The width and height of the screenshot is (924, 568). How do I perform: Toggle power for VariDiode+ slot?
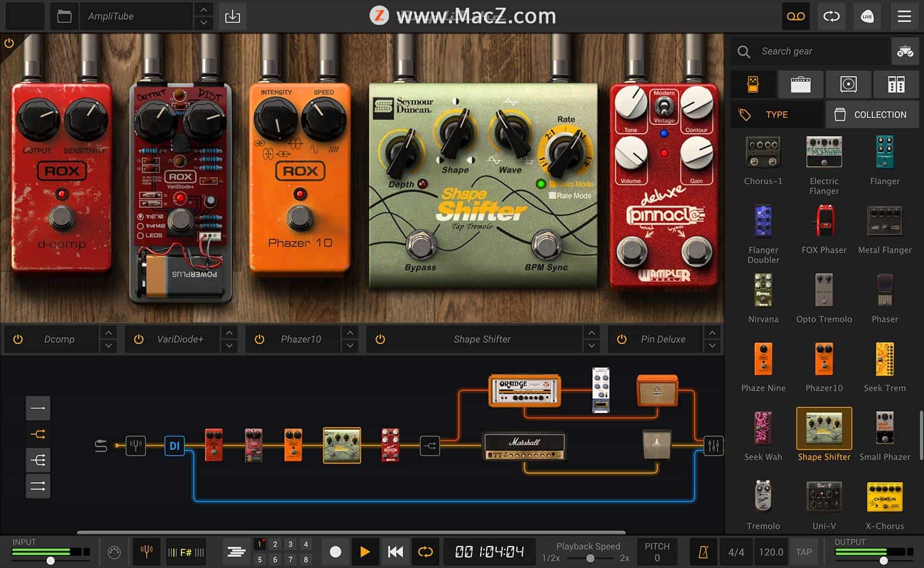pos(139,339)
